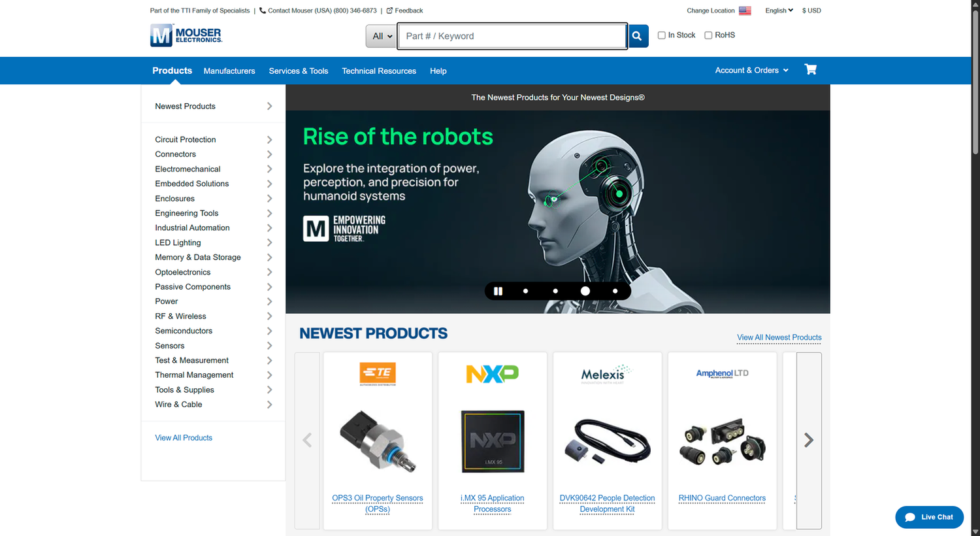This screenshot has width=980, height=536.
Task: Tick the RoHS checkbox
Action: (708, 35)
